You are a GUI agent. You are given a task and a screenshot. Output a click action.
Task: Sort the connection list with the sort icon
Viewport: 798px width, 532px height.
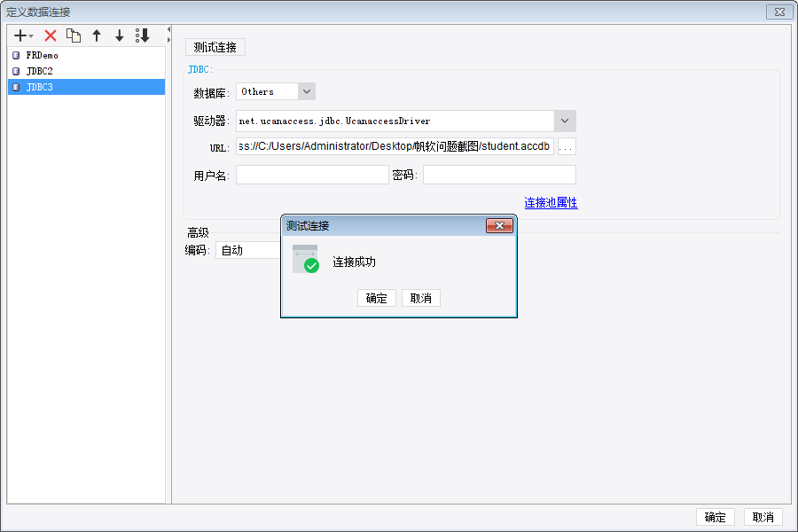(143, 35)
